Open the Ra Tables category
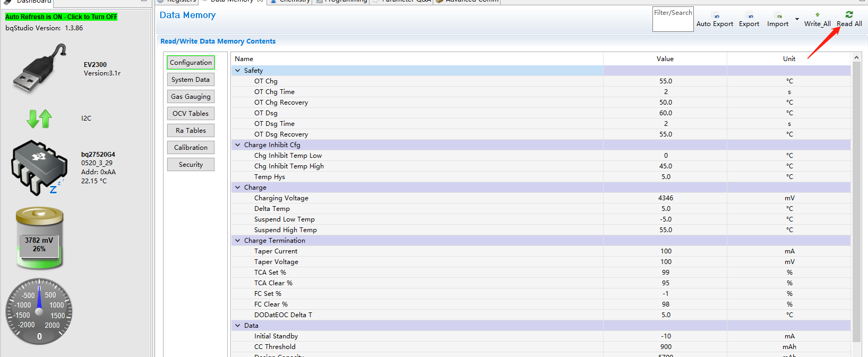This screenshot has width=868, height=357. click(191, 131)
